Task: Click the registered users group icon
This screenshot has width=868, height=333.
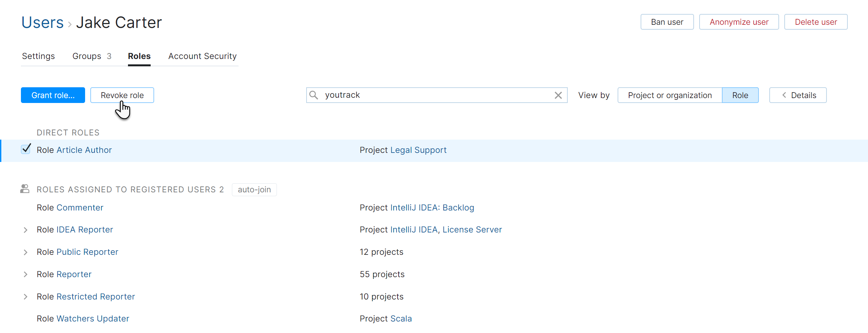Action: point(25,189)
